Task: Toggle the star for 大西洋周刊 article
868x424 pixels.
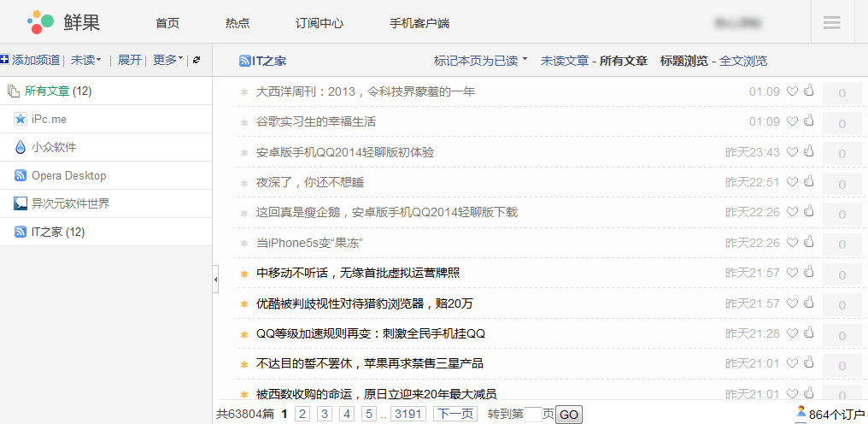Action: coord(244,92)
